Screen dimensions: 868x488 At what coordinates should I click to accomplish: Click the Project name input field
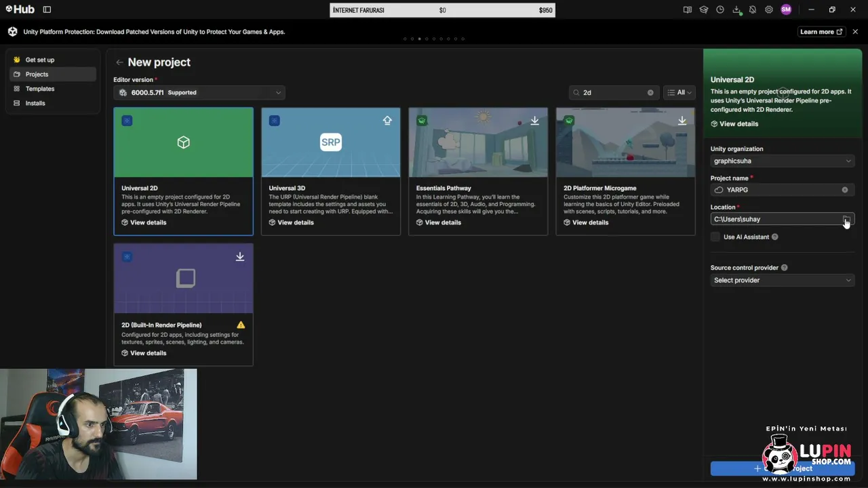pos(783,190)
